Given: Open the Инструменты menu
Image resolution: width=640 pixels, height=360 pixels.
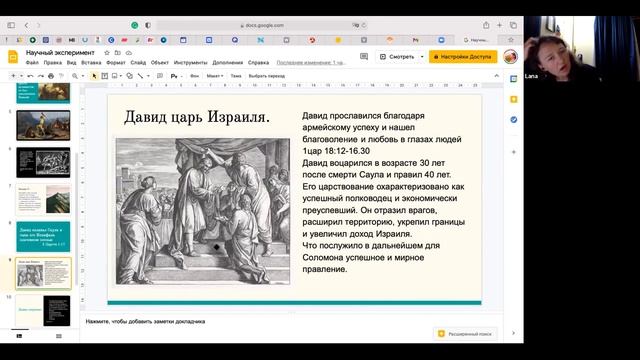Looking at the screenshot, I should click(191, 63).
